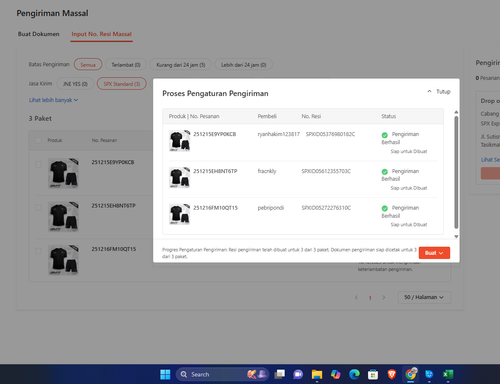
Task: Select SPX Standard (3) courier filter
Action: [122, 84]
